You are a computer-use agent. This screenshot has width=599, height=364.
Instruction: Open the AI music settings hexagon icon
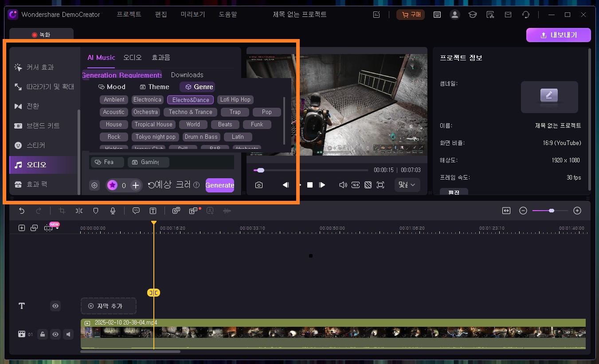(94, 185)
